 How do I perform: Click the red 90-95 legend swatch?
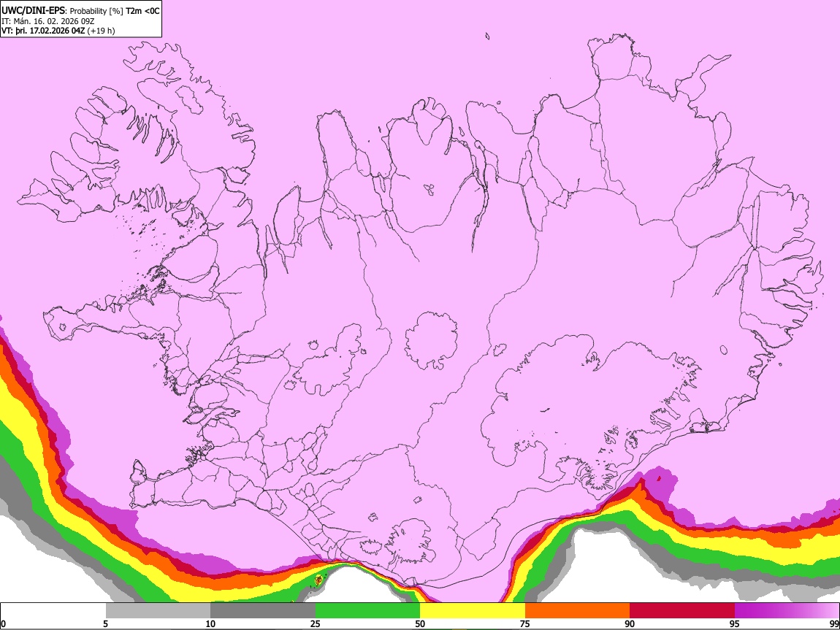coord(682,611)
